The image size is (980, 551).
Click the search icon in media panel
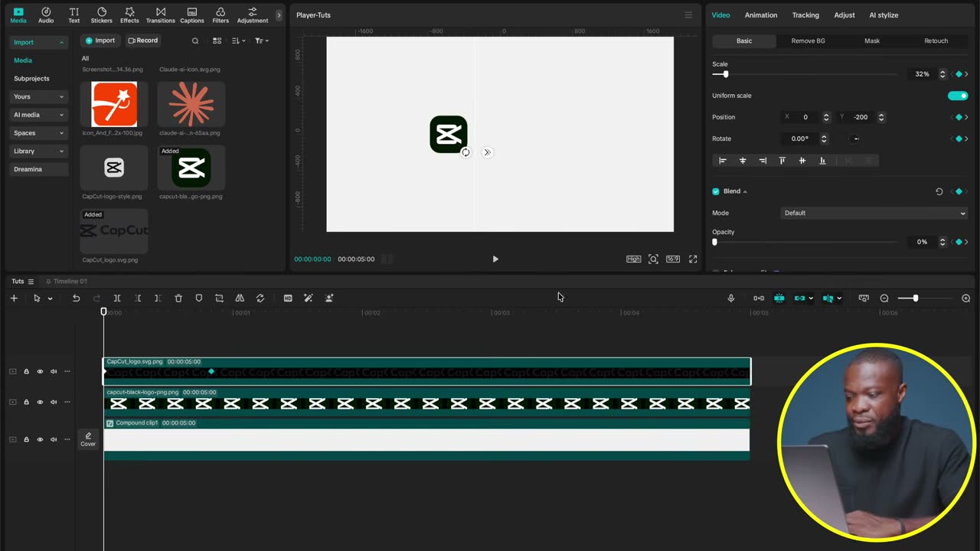pyautogui.click(x=195, y=41)
